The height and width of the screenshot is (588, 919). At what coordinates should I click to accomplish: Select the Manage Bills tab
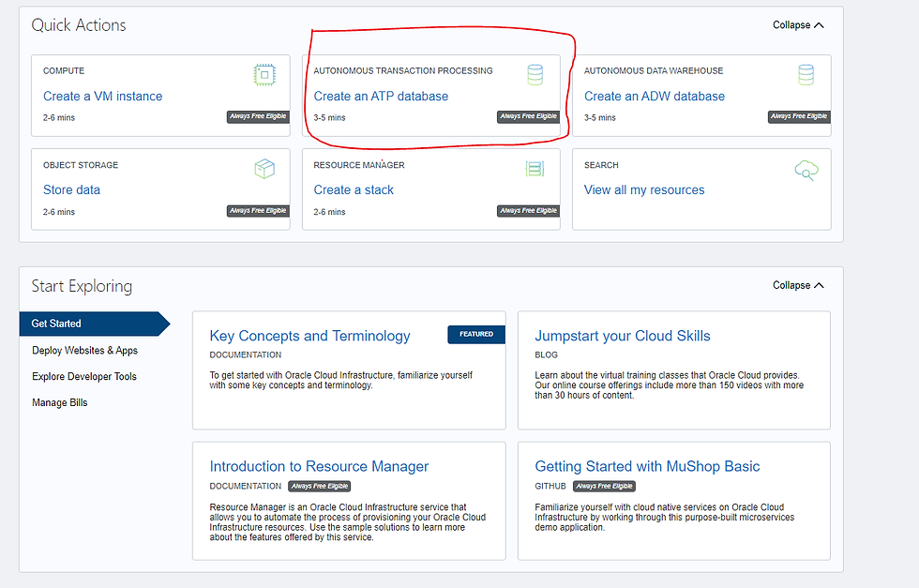click(60, 402)
